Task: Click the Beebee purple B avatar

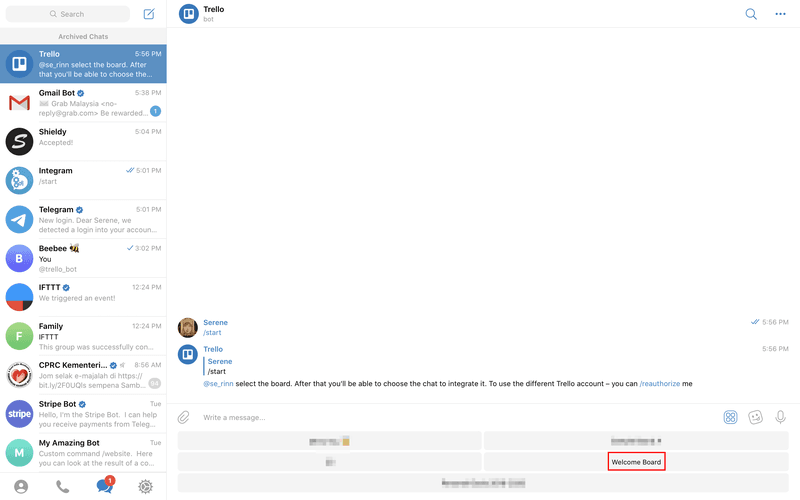Action: [x=19, y=258]
